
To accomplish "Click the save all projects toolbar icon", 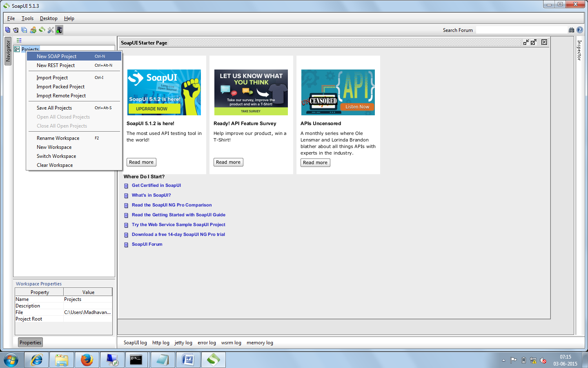I will [x=24, y=30].
